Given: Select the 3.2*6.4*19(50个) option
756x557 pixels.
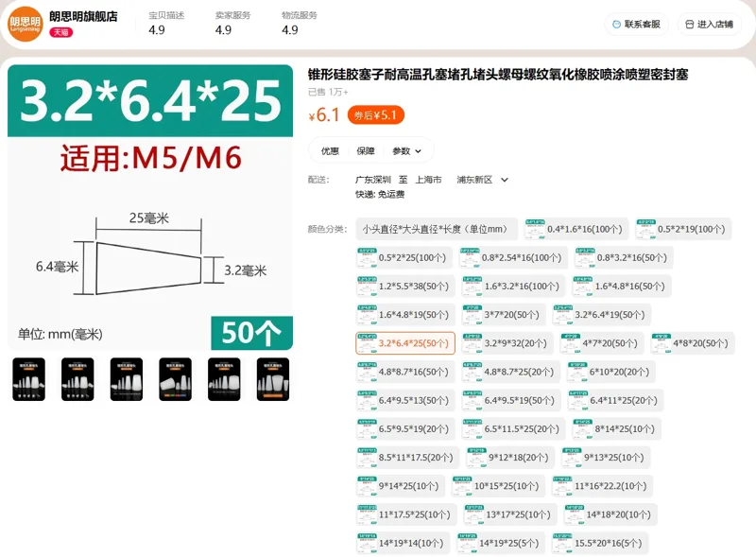Looking at the screenshot, I should point(601,315).
